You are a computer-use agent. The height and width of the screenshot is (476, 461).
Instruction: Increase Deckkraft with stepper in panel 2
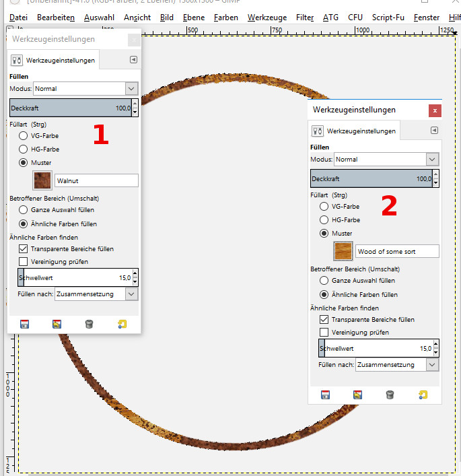point(436,174)
